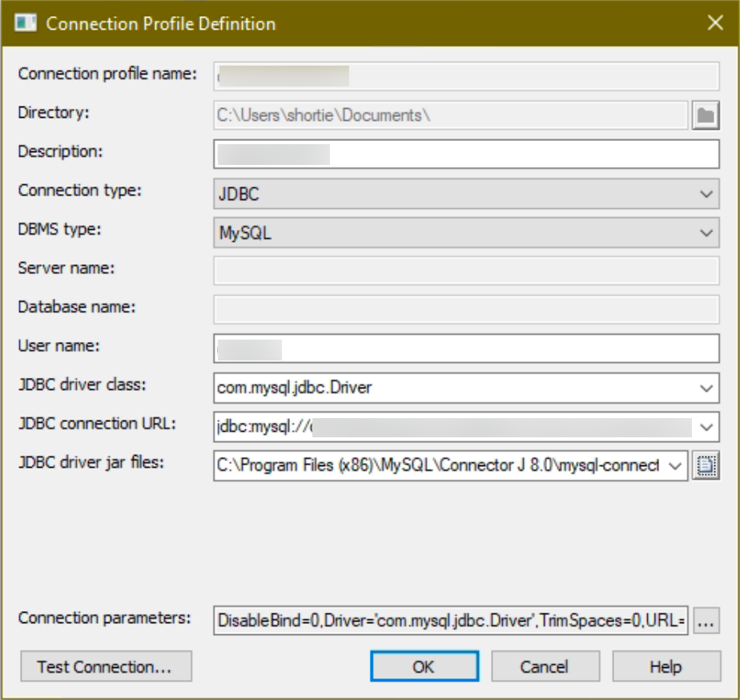The width and height of the screenshot is (740, 700).
Task: Close the Connection Profile Definition dialog
Action: point(715,23)
